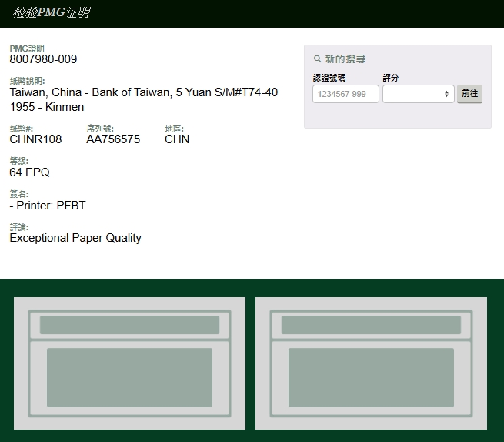
Task: Click the note description starting 'Taiwan, China - Bank of Taiwan'
Action: point(144,99)
